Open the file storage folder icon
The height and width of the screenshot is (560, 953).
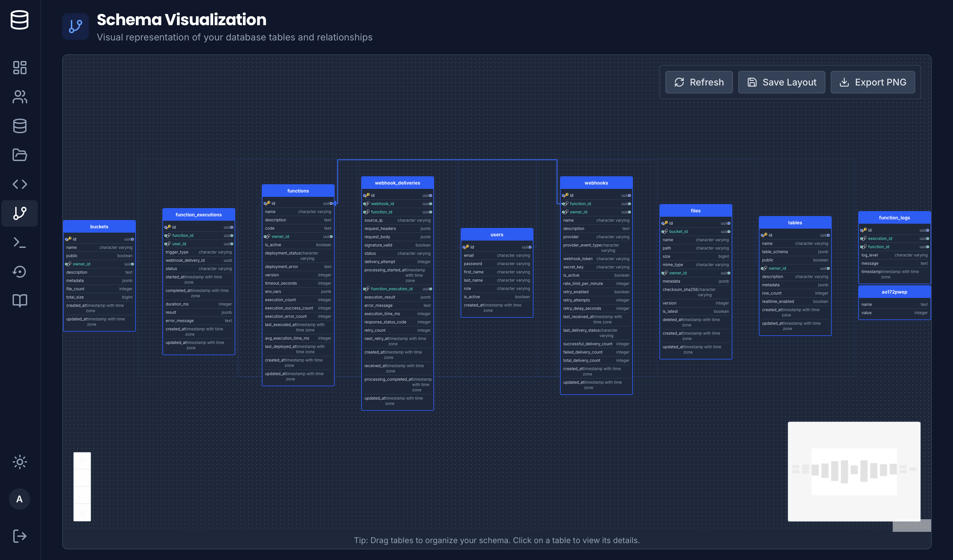20,155
